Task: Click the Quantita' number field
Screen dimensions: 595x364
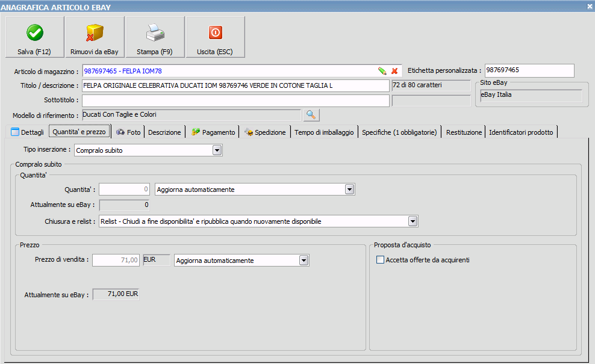Action: (x=124, y=189)
